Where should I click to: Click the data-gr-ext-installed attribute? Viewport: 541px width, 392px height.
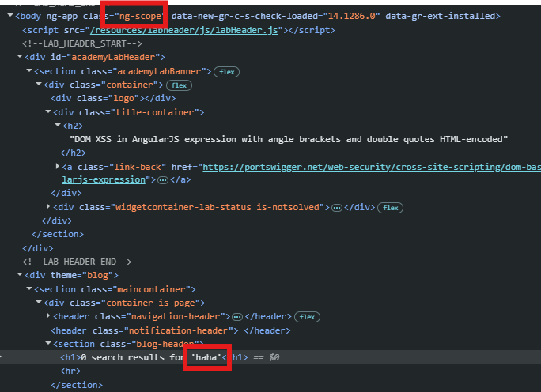pos(441,16)
